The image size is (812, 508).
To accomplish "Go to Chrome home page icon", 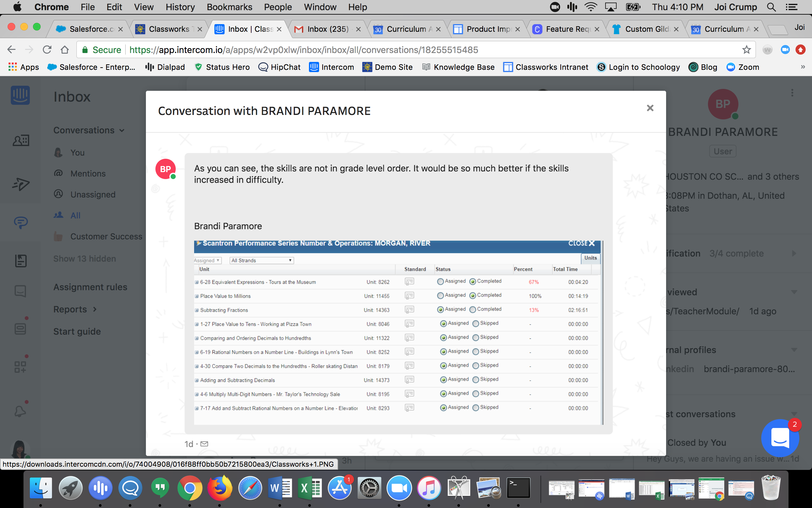I will [64, 50].
